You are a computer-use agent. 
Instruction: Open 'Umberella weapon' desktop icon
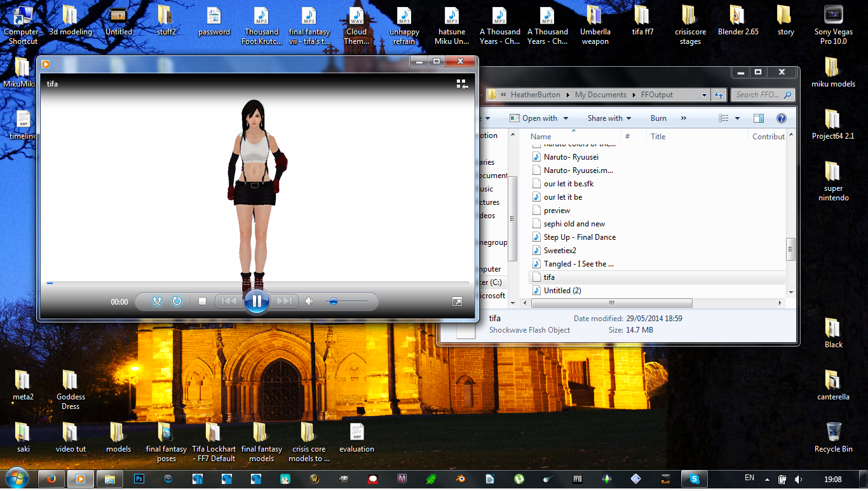(x=595, y=25)
